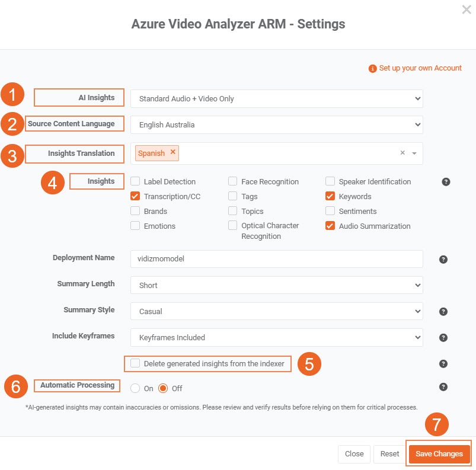Check Delete generated insights from the indexer
Image resolution: width=476 pixels, height=470 pixels.
pyautogui.click(x=136, y=363)
